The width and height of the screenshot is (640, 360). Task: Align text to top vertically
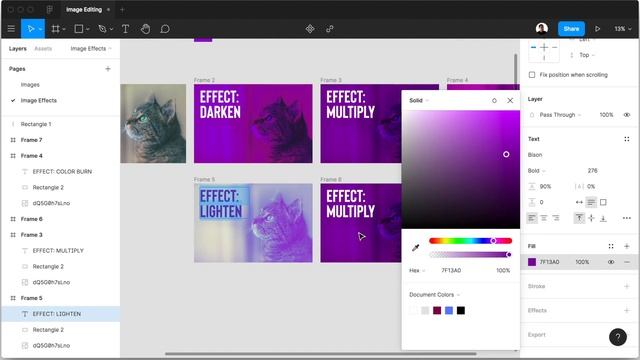click(x=579, y=218)
